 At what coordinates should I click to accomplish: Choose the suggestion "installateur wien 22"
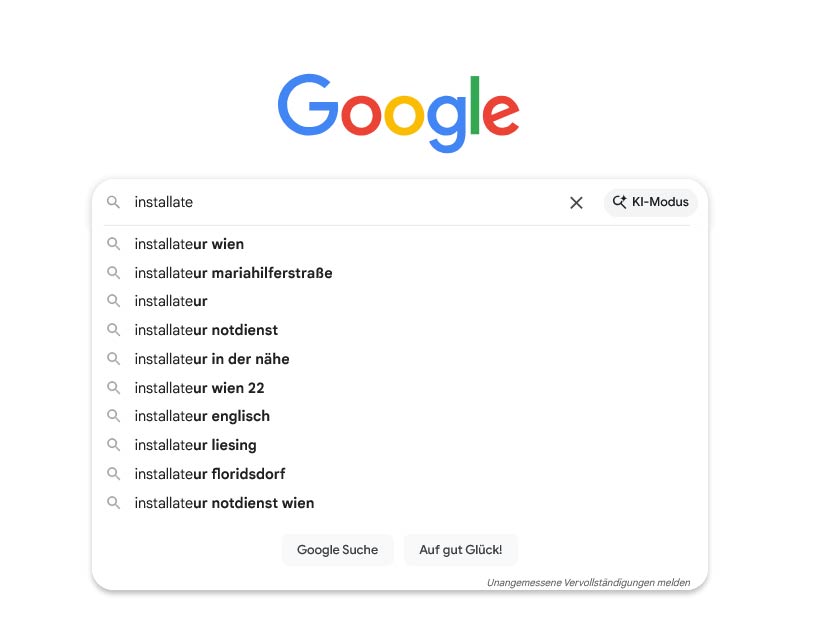coord(199,388)
